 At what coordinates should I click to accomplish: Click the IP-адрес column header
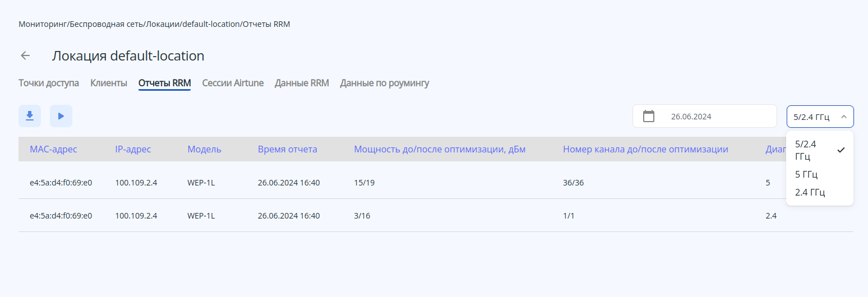[133, 149]
